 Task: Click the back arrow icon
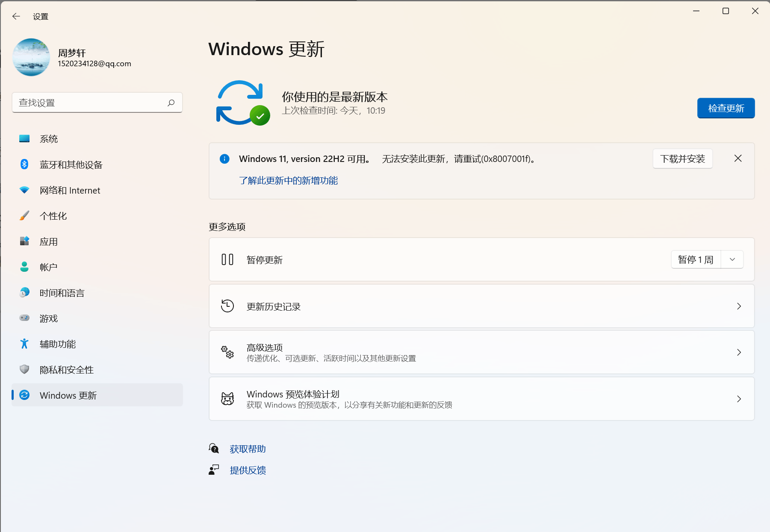[16, 16]
